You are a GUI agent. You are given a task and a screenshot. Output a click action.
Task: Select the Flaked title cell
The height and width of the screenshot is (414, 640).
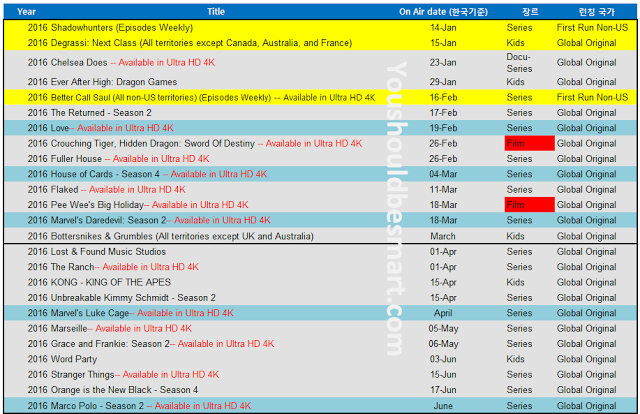[118, 190]
